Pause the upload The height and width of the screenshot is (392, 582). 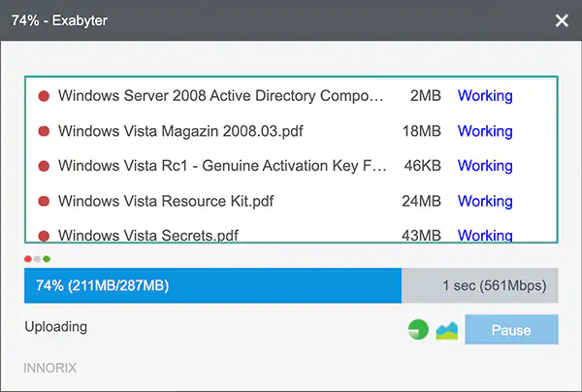tap(511, 330)
